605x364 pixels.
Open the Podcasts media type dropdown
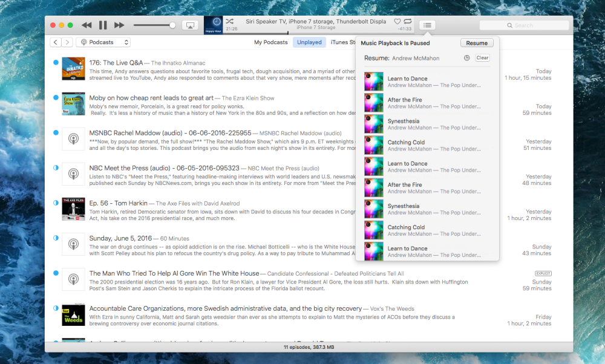104,42
